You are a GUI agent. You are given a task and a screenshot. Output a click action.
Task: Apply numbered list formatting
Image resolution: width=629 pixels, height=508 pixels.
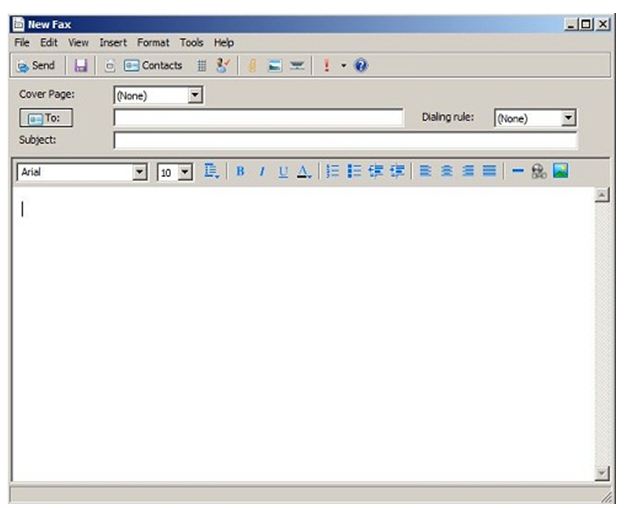click(x=333, y=171)
